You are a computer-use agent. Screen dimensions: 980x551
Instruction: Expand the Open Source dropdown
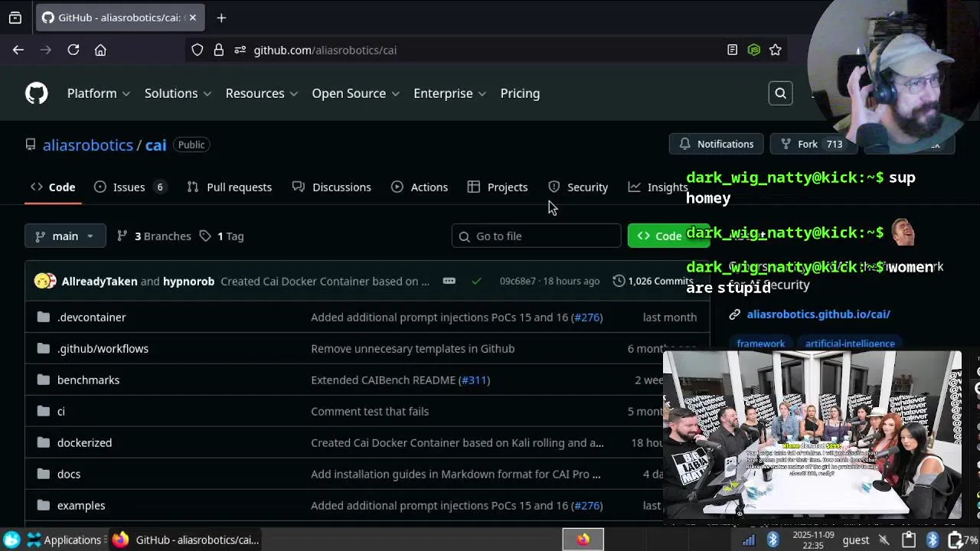click(356, 93)
